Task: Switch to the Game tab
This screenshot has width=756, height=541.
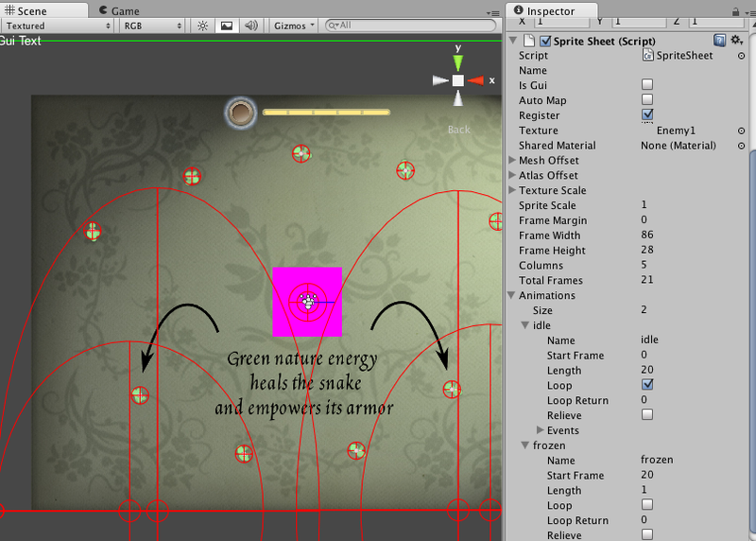Action: (x=119, y=10)
